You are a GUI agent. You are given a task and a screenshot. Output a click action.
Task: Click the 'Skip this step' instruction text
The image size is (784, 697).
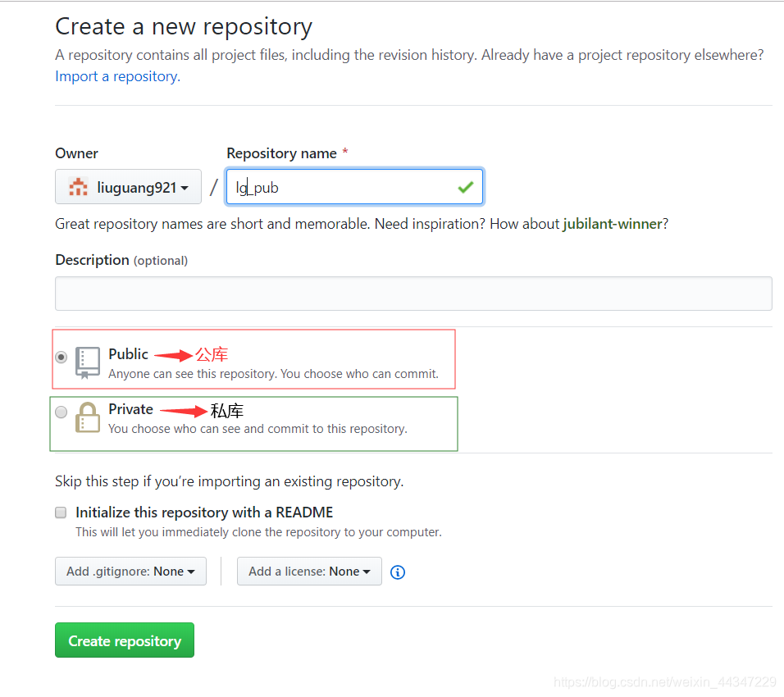tap(229, 481)
